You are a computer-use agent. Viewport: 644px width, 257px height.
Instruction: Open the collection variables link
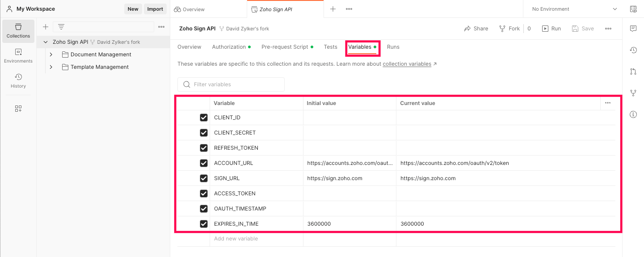click(407, 64)
